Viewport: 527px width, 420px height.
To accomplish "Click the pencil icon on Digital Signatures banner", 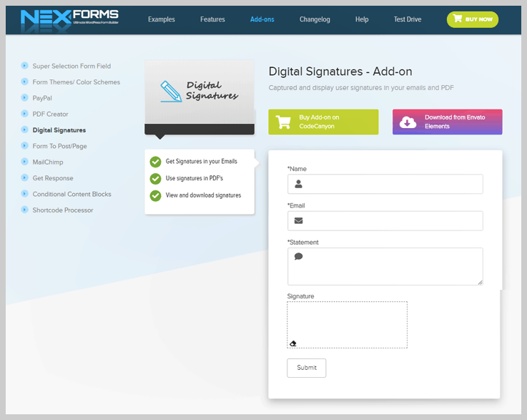I will pos(171,92).
